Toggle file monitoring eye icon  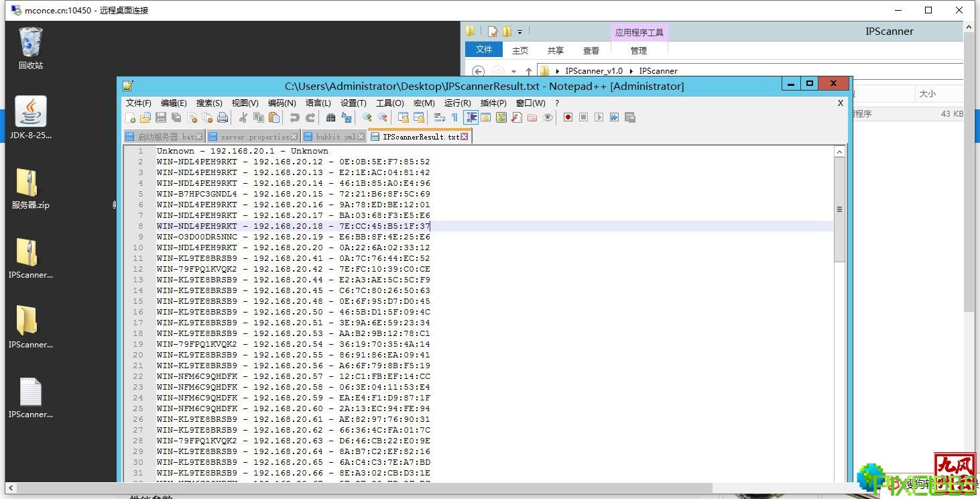548,117
